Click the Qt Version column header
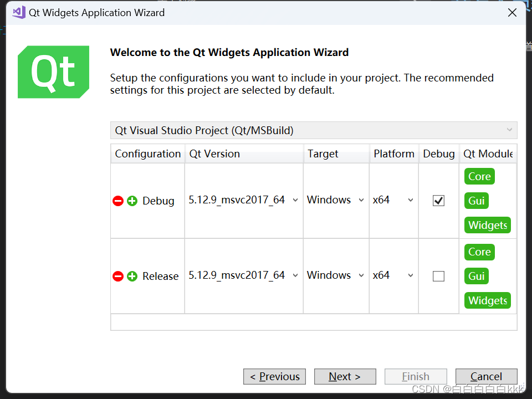Image resolution: width=532 pixels, height=399 pixels. [x=244, y=154]
